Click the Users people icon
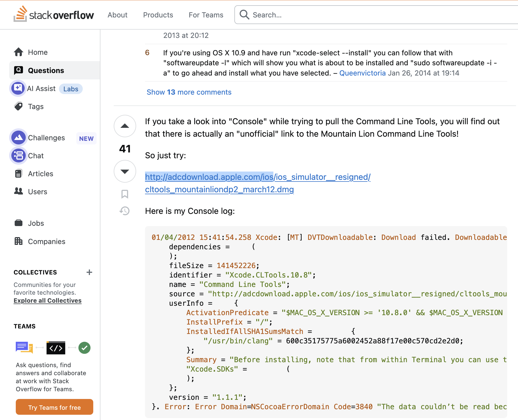518x420 pixels. tap(19, 191)
